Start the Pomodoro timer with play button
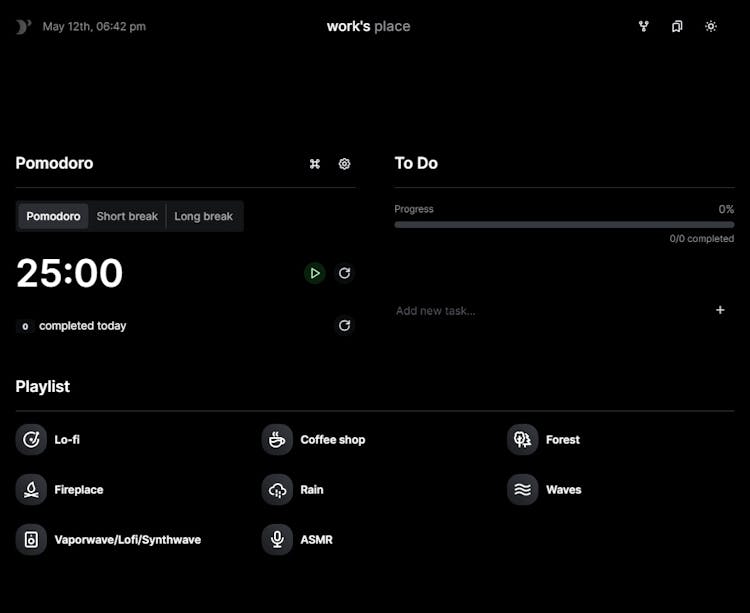Image resolution: width=750 pixels, height=613 pixels. 315,273
